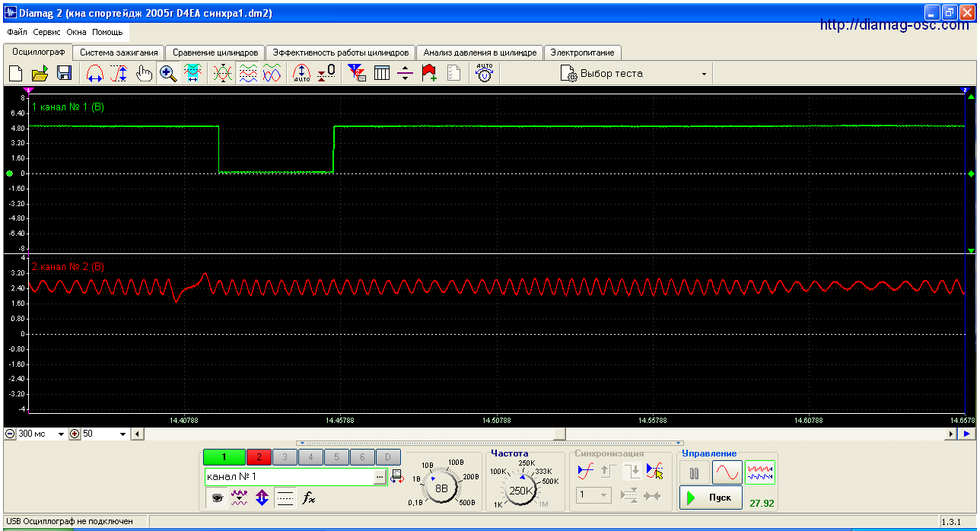Screen dimensions: 980x531
Task: Open the 300 мс time scale dropdown
Action: coord(61,434)
